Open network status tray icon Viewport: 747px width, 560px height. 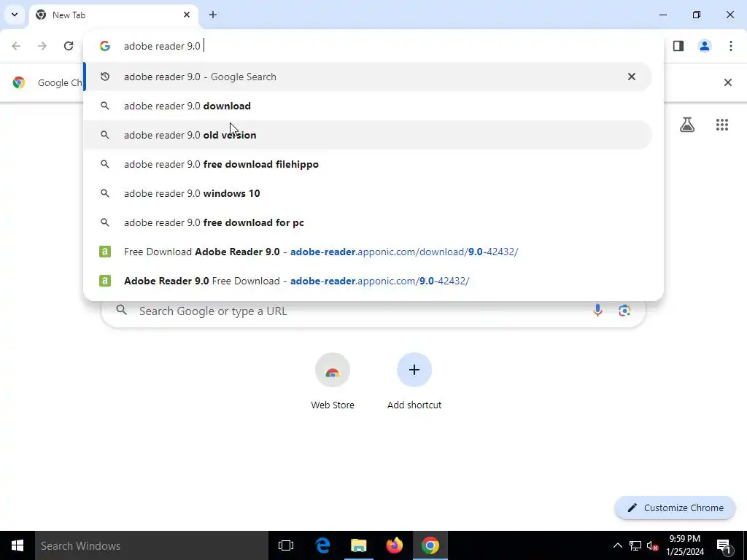tap(635, 545)
